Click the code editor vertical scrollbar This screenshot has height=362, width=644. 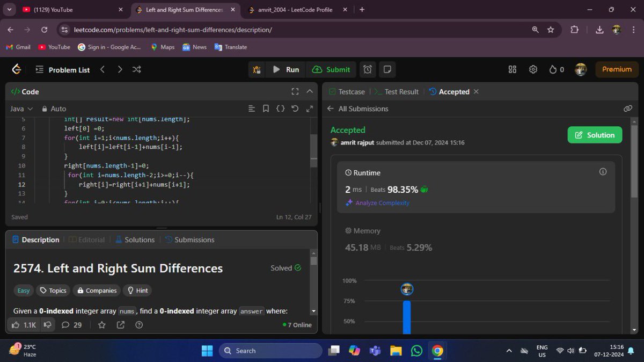313,151
